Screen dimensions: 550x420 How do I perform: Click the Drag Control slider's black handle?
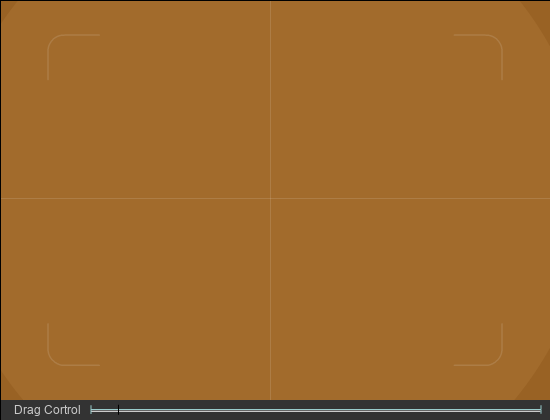pyautogui.click(x=119, y=409)
